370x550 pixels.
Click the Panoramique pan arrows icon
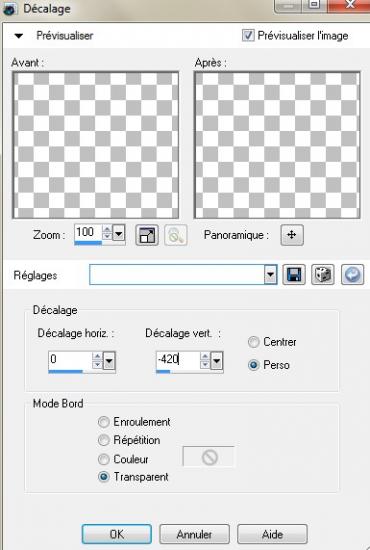pyautogui.click(x=292, y=235)
